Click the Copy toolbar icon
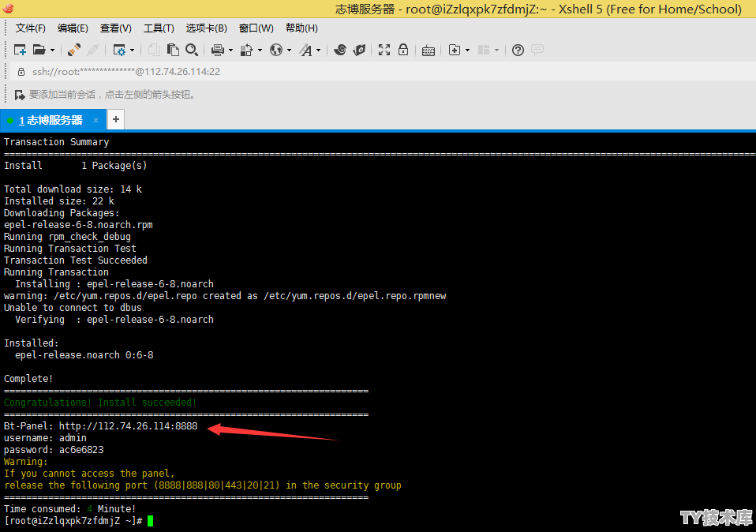The height and width of the screenshot is (532, 756). 154,50
